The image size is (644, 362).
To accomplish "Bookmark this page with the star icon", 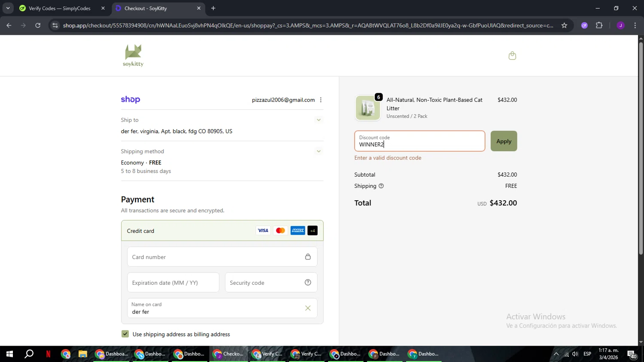I will 564,25.
